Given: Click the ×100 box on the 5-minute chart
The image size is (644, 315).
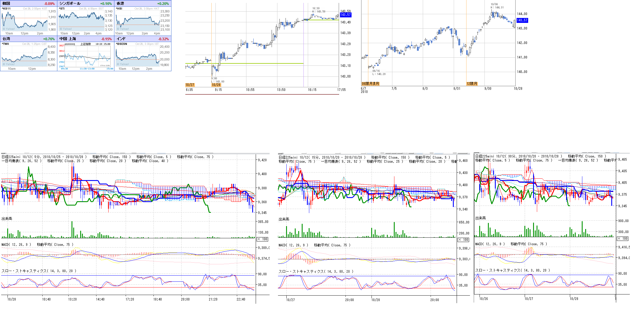Looking at the screenshot, I should click(x=262, y=239).
